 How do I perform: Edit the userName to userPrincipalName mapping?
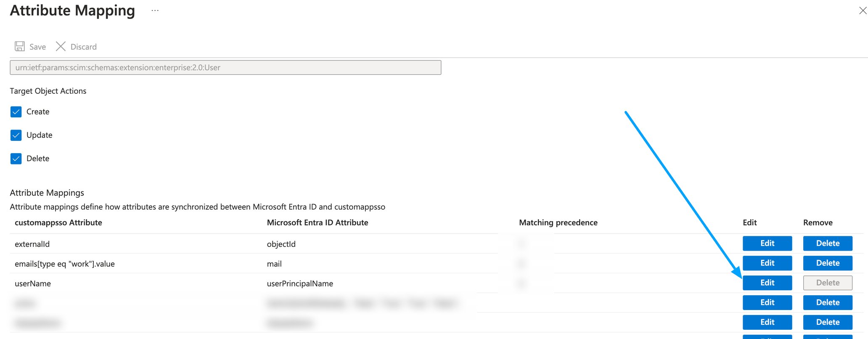click(x=767, y=283)
